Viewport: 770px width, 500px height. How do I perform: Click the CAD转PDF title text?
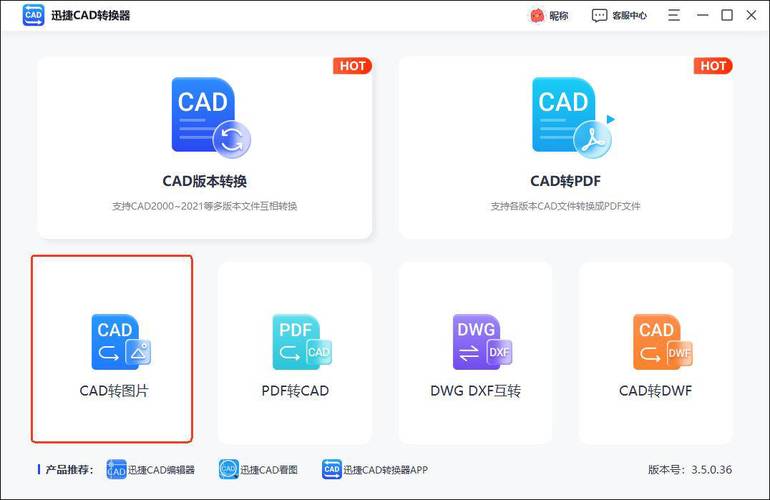coord(565,181)
